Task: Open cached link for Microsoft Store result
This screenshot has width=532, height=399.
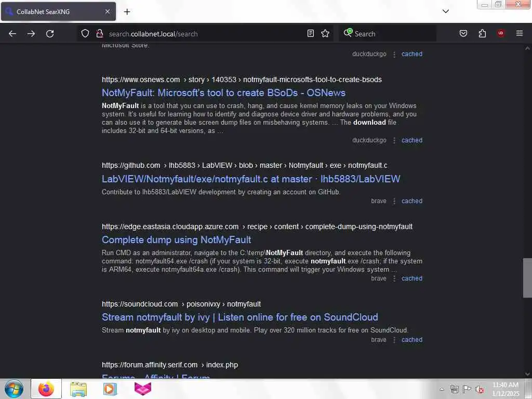Action: point(412,54)
